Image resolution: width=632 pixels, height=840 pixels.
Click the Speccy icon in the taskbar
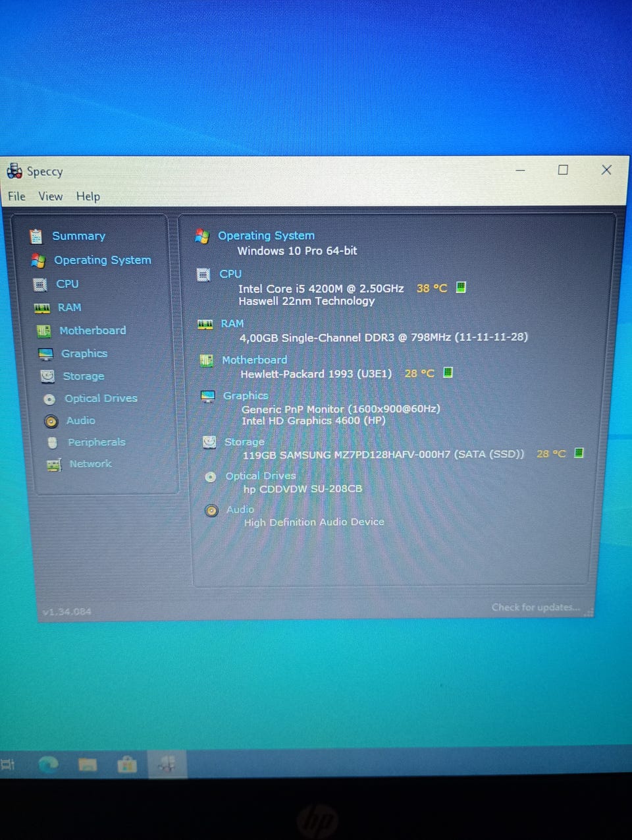pos(167,764)
